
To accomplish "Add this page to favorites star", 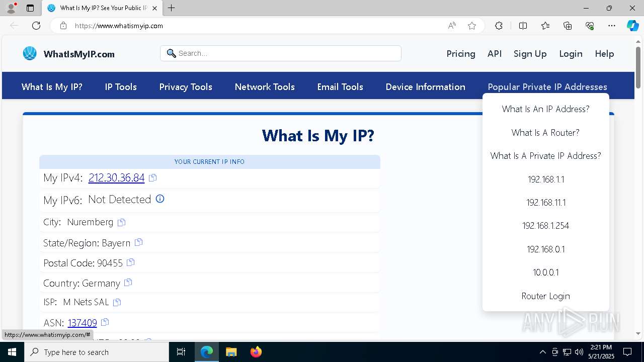I will click(472, 26).
